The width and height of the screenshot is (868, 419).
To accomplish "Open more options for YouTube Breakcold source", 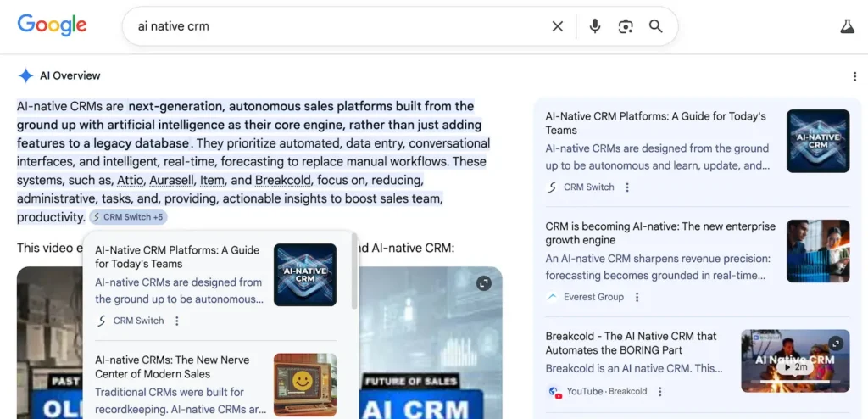I will coord(659,392).
